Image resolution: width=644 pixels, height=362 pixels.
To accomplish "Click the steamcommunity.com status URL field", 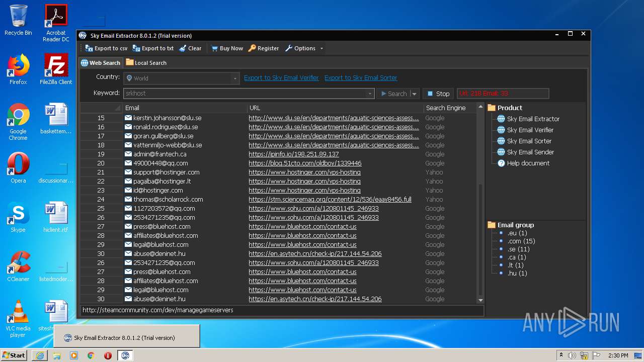I will 282,310.
